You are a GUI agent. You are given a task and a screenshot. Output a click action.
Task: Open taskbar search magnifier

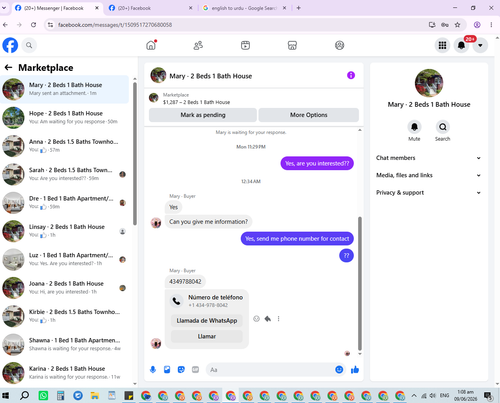[24, 396]
